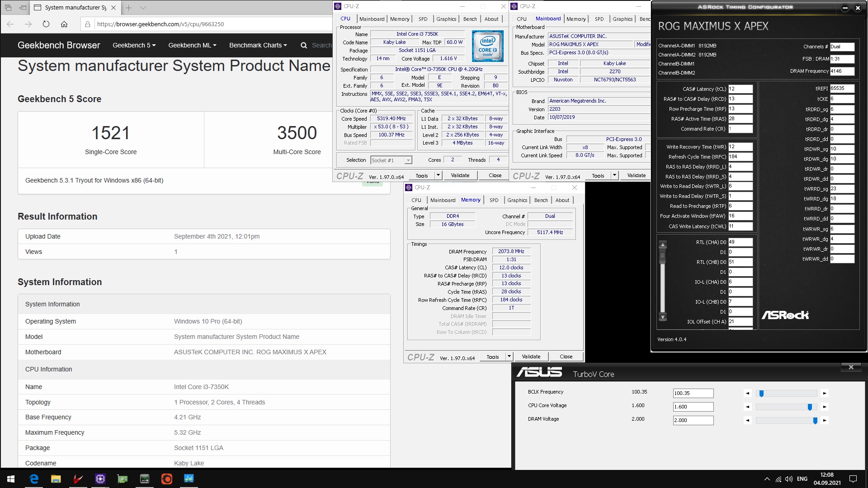868x488 pixels.
Task: Decrease CPU Core Voltage with the left arrow
Action: 747,407
